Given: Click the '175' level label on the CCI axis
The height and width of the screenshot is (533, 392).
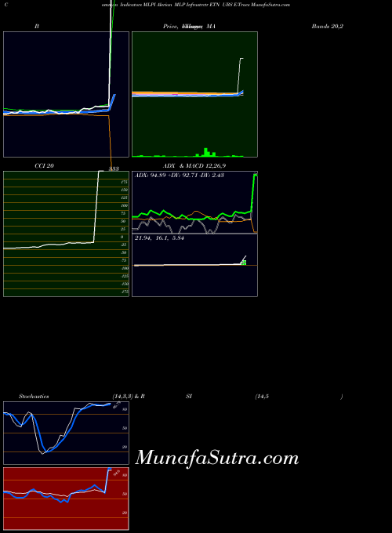Looking at the screenshot, I should point(124,182).
